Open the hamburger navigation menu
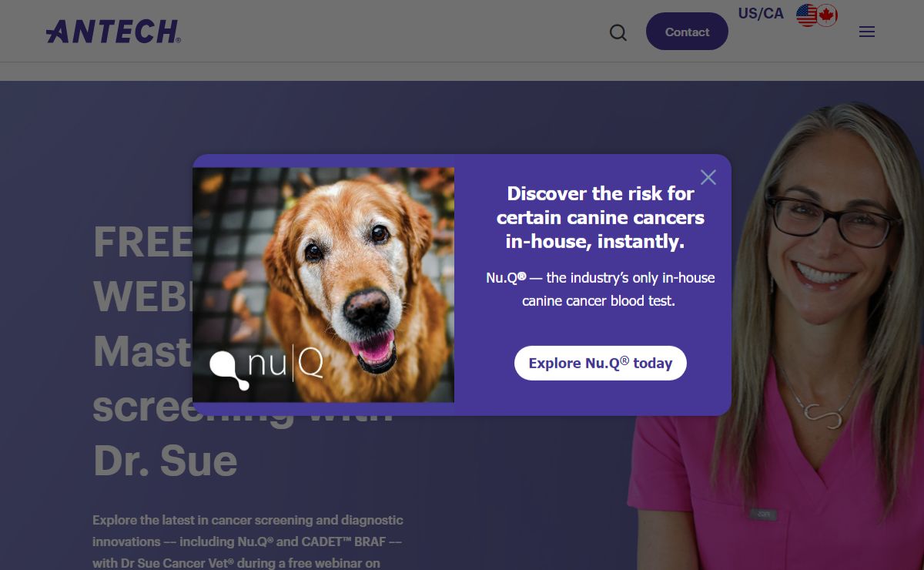Screen dimensions: 924x570 867,32
